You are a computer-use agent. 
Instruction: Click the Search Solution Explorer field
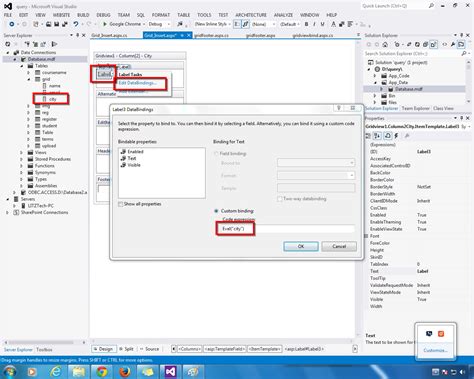[x=412, y=53]
